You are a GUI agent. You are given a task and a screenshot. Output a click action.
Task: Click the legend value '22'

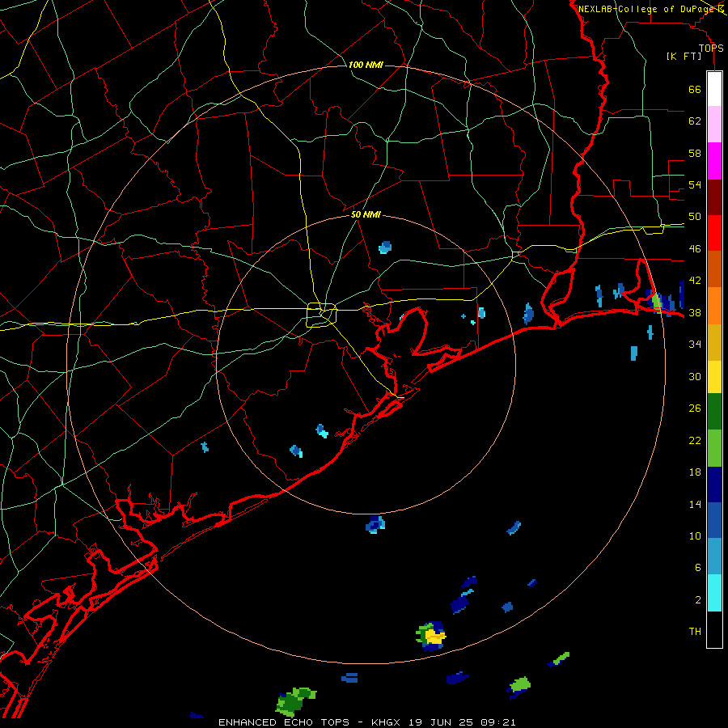695,440
